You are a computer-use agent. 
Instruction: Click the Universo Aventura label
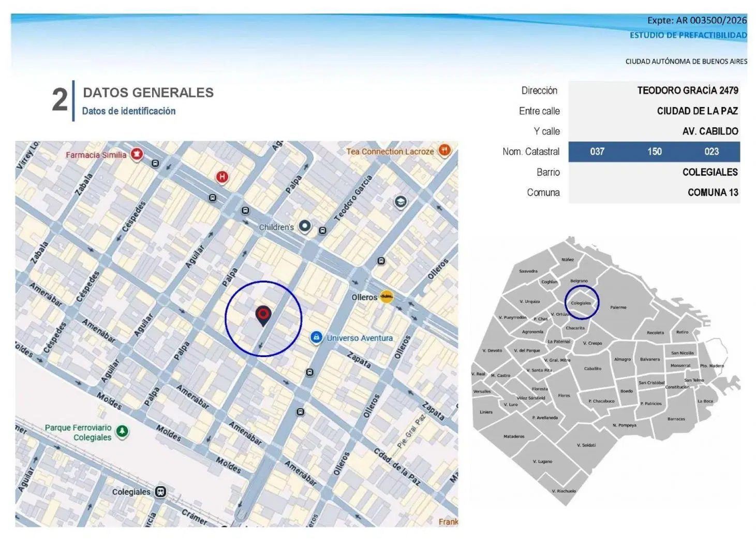(x=360, y=338)
